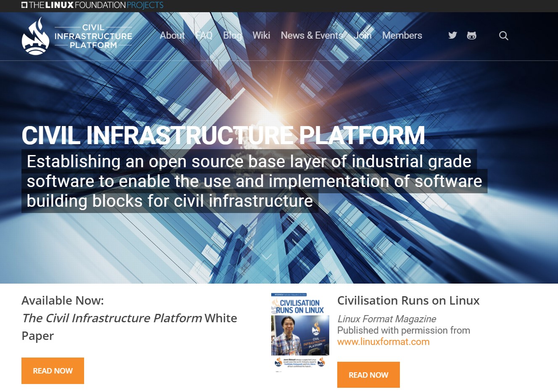Open the Civilisation Runs on Linux magazine cover
The height and width of the screenshot is (392, 558).
coord(300,332)
